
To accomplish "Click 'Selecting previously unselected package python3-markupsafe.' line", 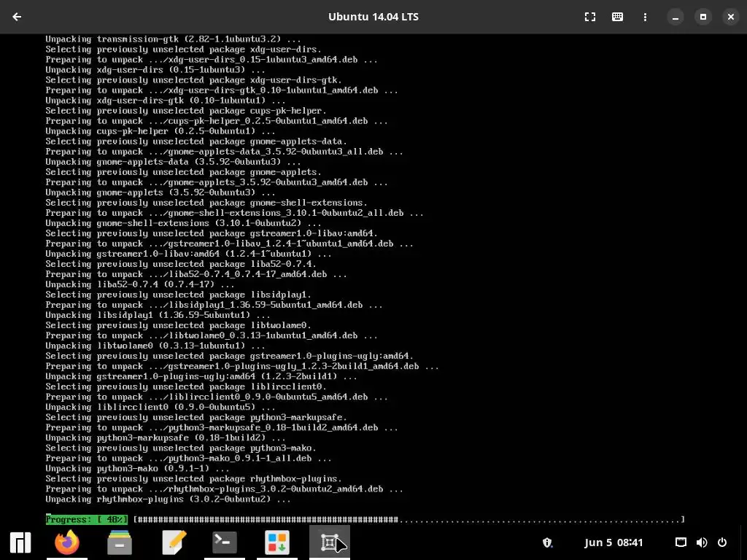I will coord(196,417).
